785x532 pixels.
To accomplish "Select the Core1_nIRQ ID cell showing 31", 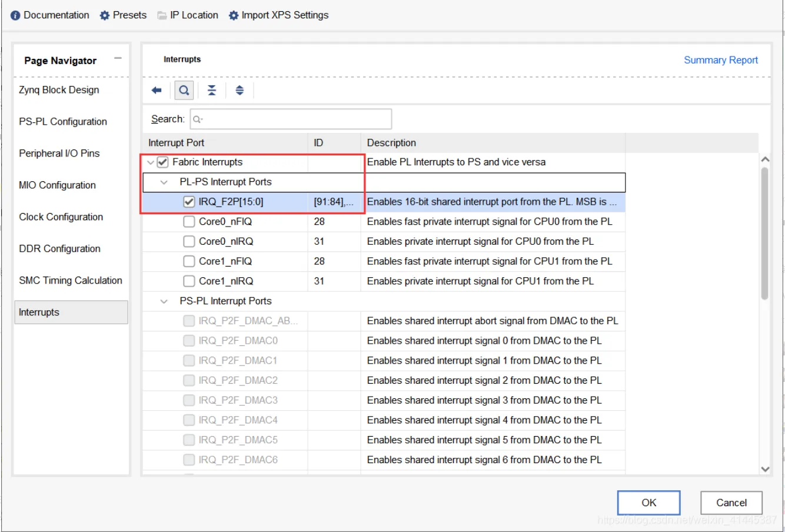I will pos(334,281).
